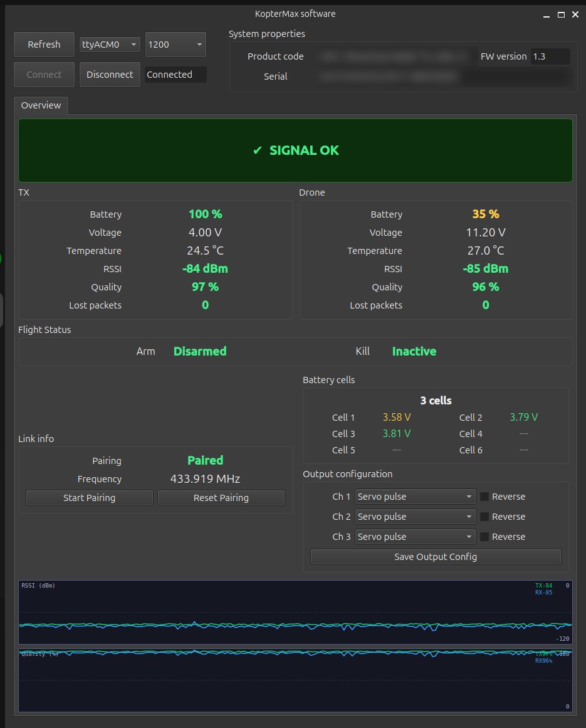Image resolution: width=586 pixels, height=728 pixels.
Task: Click the Cell 2 voltage 3.79 V
Action: (x=524, y=418)
